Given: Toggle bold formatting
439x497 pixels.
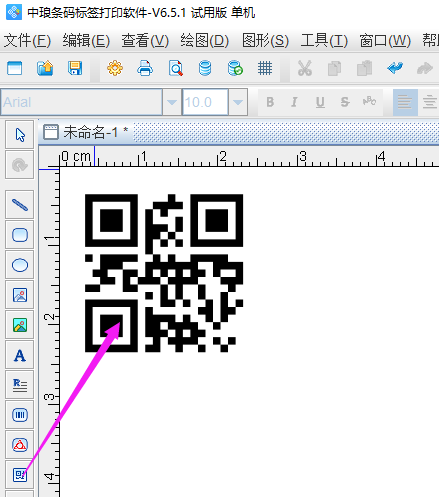Looking at the screenshot, I should coord(270,102).
